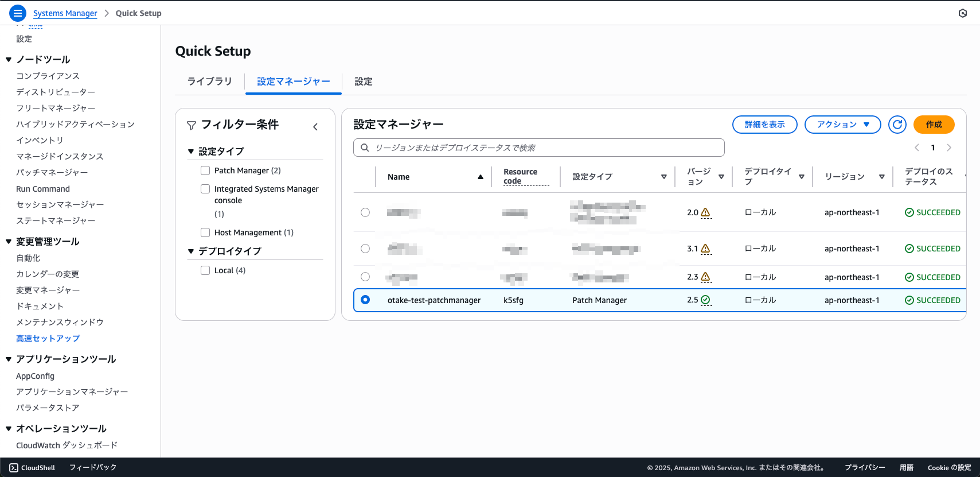Open the Systems Manager breadcrumb link
The height and width of the screenshot is (477, 980).
pos(65,13)
